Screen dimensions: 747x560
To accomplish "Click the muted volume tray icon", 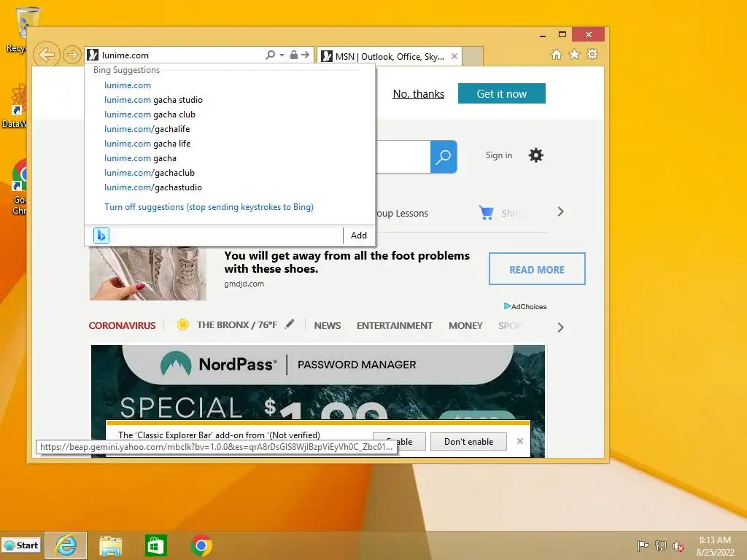I will pos(678,546).
